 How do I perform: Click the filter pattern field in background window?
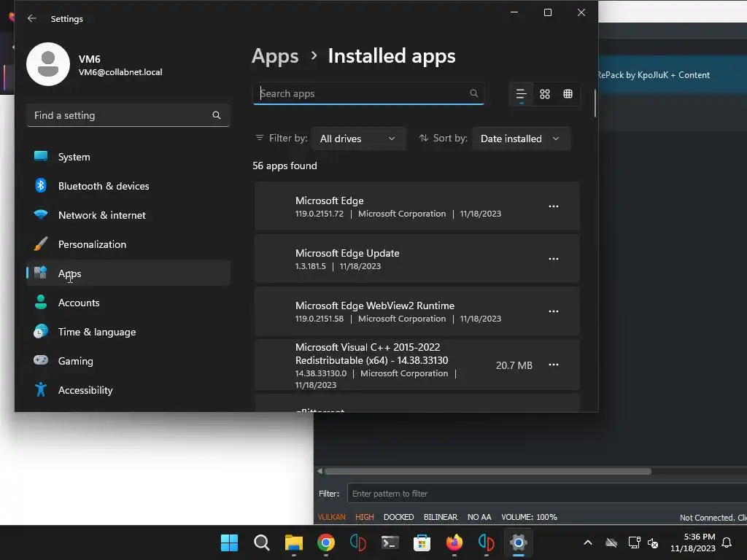[x=547, y=494]
